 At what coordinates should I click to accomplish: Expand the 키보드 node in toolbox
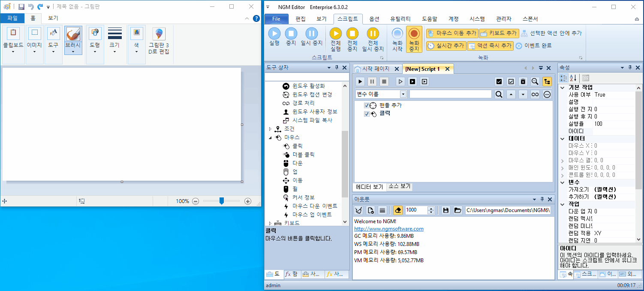coord(270,223)
